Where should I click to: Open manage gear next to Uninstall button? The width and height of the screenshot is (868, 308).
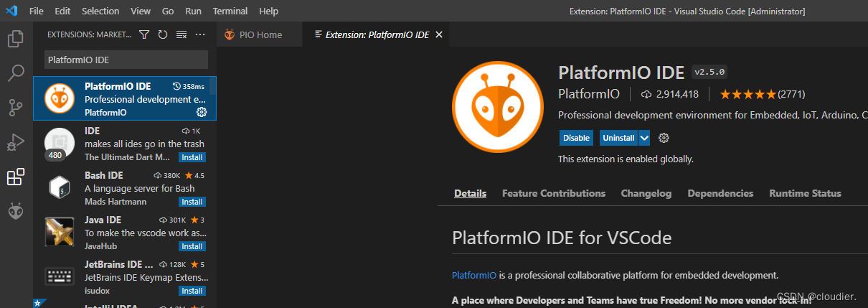pyautogui.click(x=664, y=138)
